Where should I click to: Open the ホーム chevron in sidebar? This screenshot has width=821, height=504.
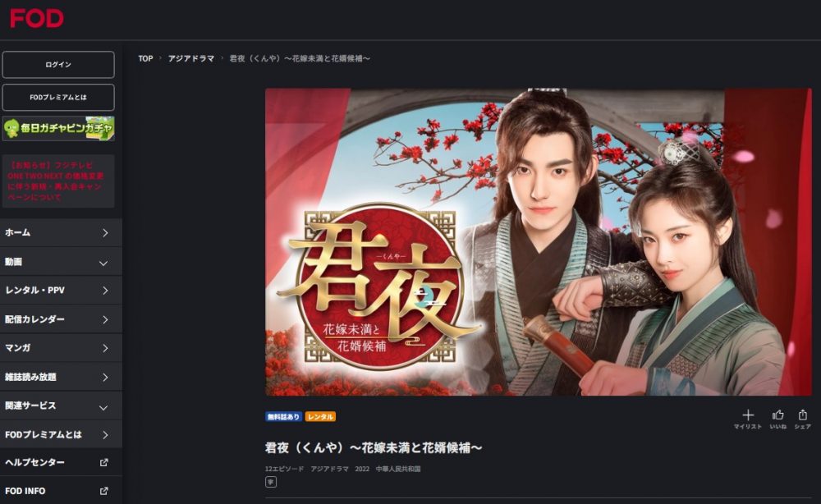(105, 233)
